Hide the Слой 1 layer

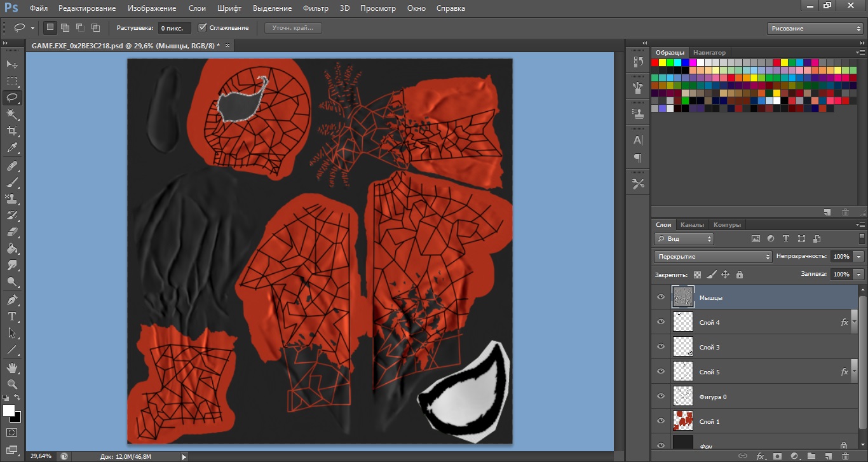661,421
